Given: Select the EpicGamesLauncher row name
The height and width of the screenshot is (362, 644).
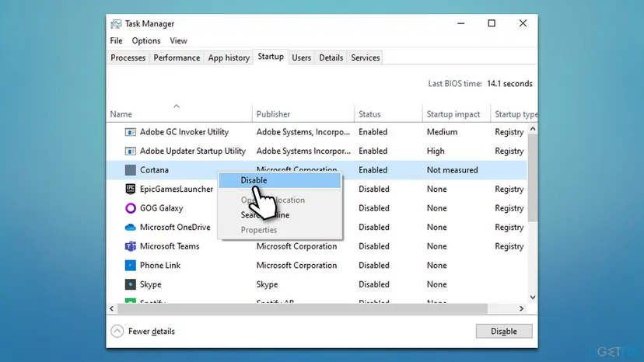Looking at the screenshot, I should 177,190.
